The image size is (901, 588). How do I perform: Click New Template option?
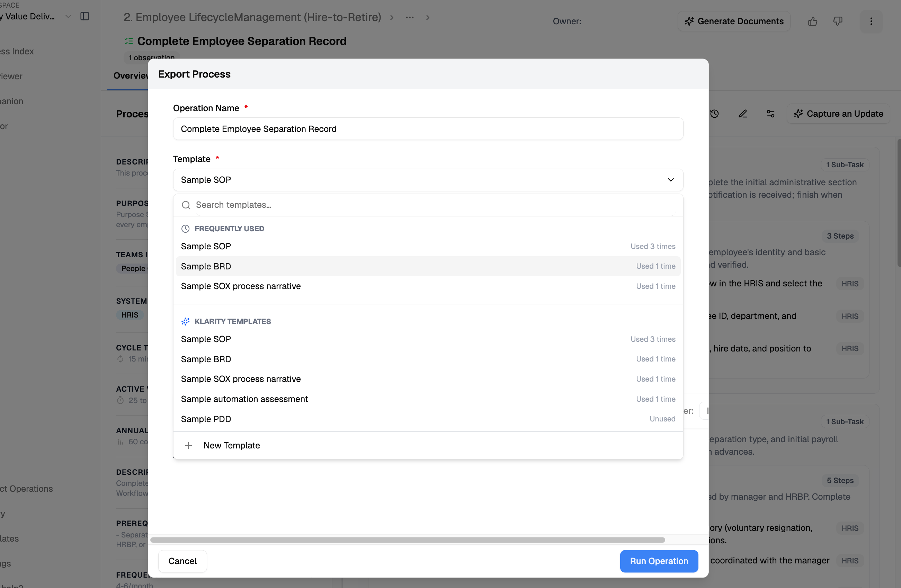coord(428,445)
